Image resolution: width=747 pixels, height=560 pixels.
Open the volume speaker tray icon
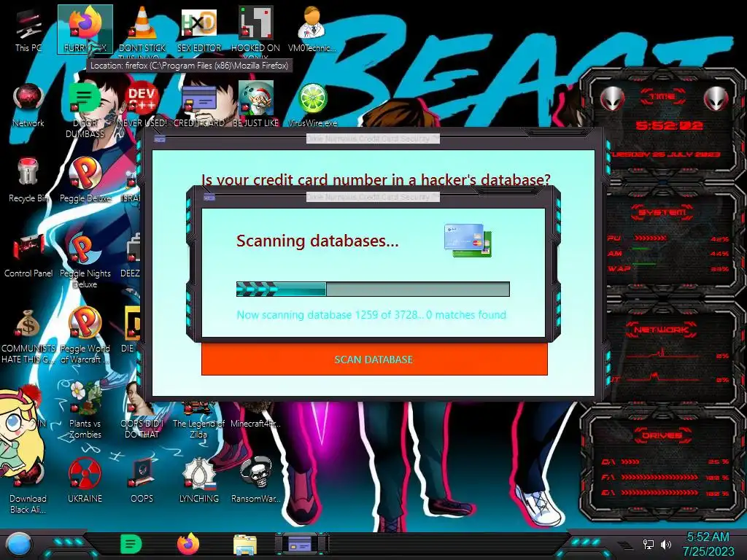(665, 544)
